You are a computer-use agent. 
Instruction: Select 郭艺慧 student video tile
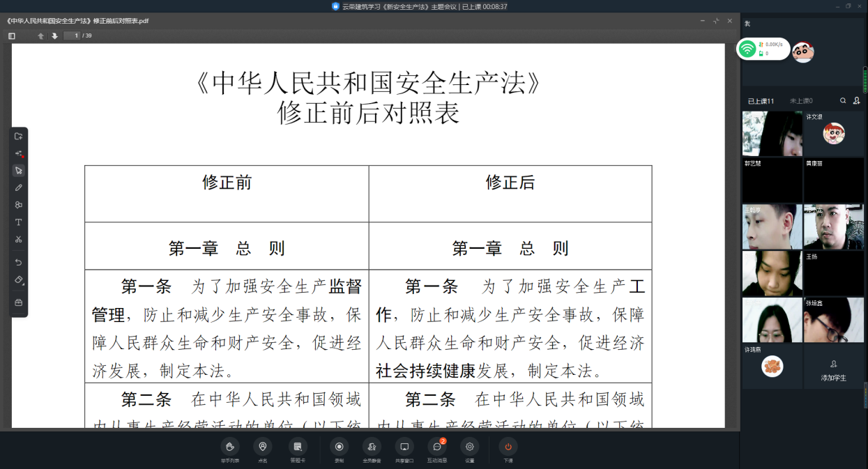772,180
